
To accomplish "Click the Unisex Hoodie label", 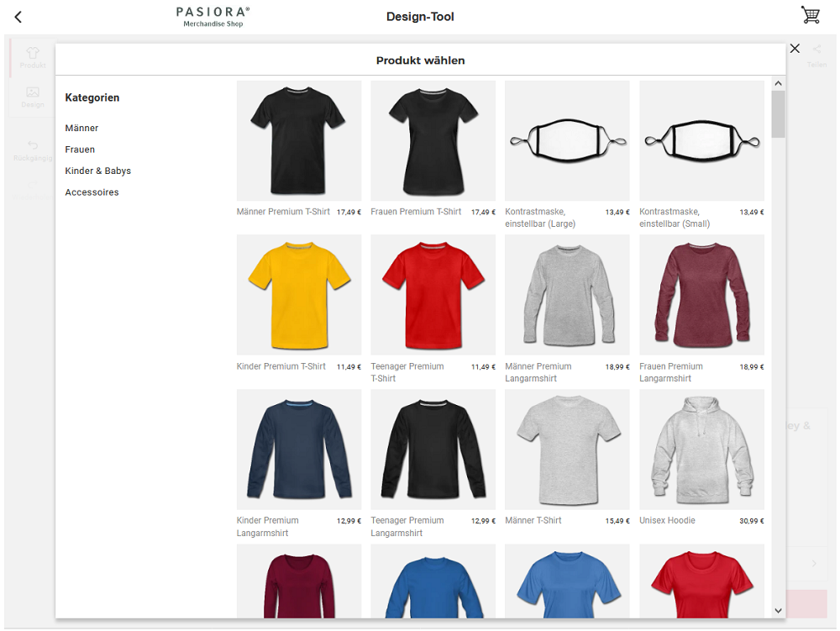I will pos(667,520).
